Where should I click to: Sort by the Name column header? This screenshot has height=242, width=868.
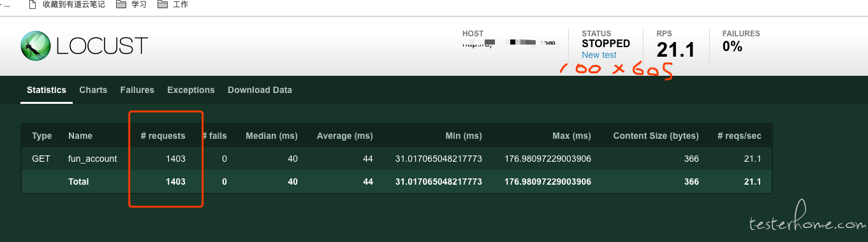80,136
